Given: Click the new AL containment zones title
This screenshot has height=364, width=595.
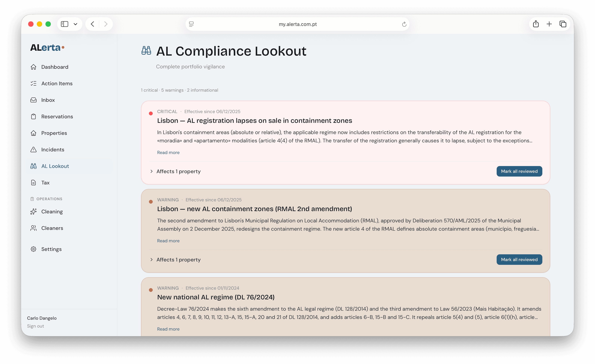Looking at the screenshot, I should 254,209.
